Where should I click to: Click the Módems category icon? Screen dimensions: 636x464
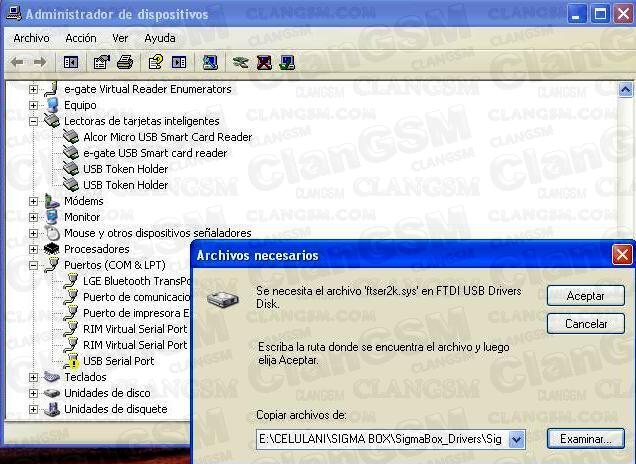pyautogui.click(x=52, y=201)
